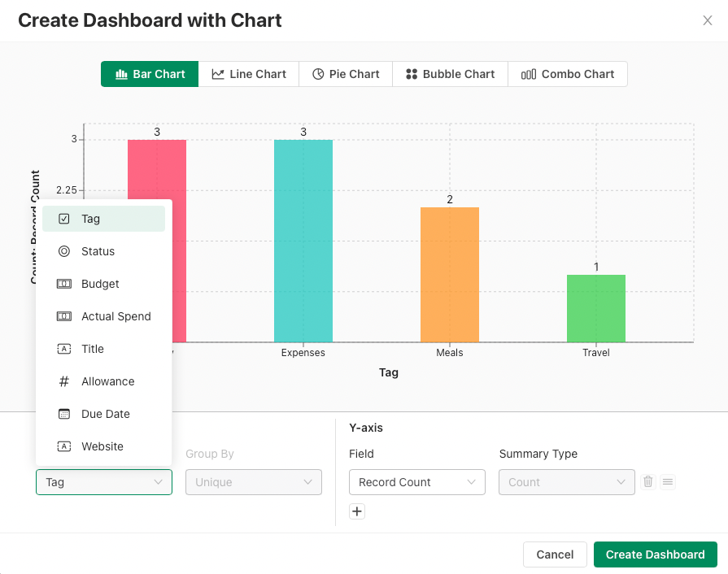Choose Allowance in the field list
The width and height of the screenshot is (728, 574).
[x=103, y=381]
